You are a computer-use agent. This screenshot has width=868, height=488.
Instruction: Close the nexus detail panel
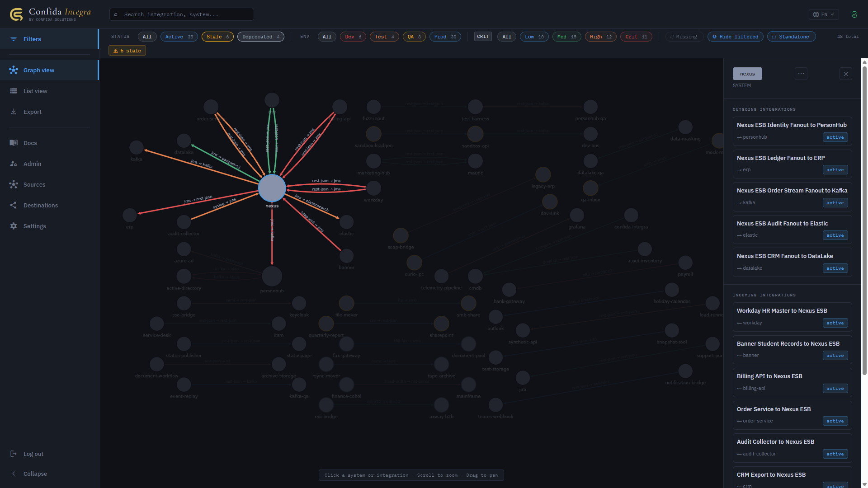(846, 74)
